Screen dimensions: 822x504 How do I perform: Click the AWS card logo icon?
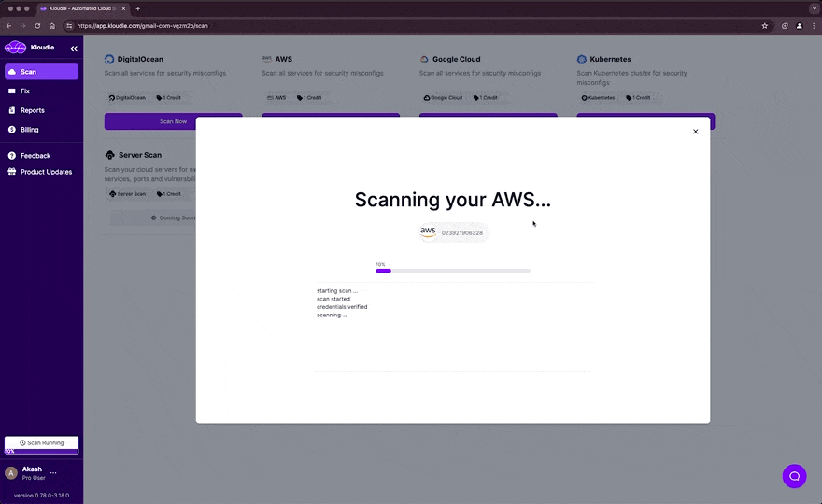point(267,59)
